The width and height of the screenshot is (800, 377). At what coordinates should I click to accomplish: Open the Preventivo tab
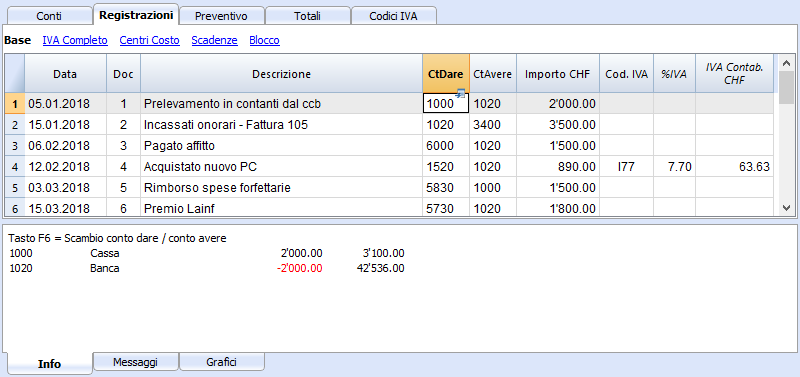pyautogui.click(x=221, y=16)
